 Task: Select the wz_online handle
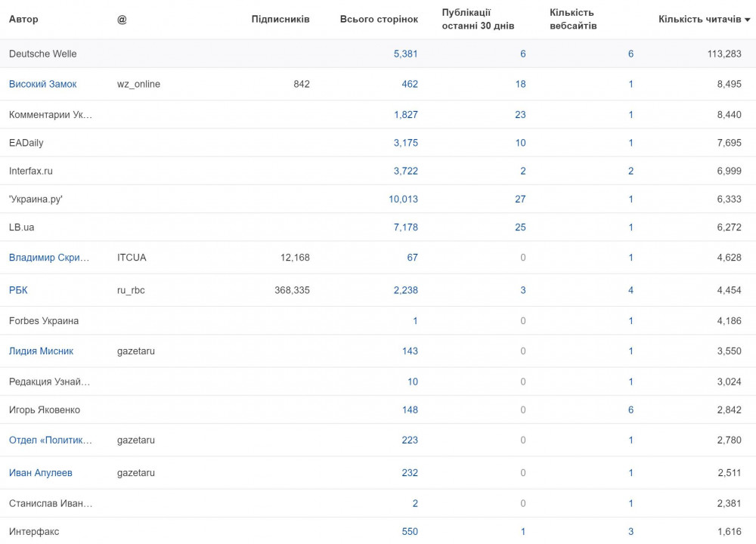[x=138, y=84]
